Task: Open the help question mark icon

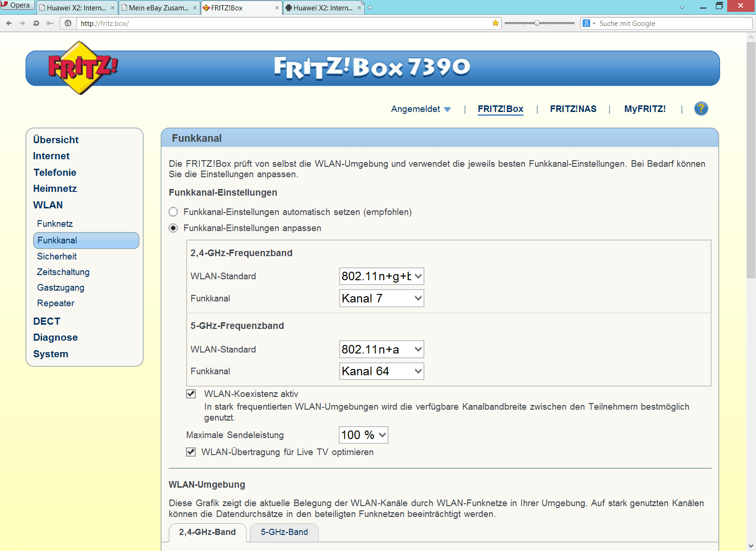Action: click(701, 109)
